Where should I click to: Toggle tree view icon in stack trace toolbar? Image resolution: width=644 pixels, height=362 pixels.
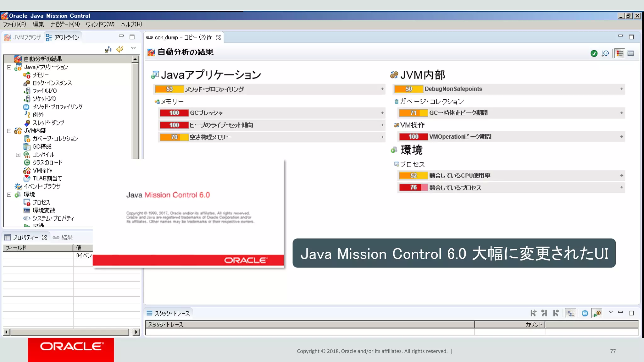click(x=571, y=313)
